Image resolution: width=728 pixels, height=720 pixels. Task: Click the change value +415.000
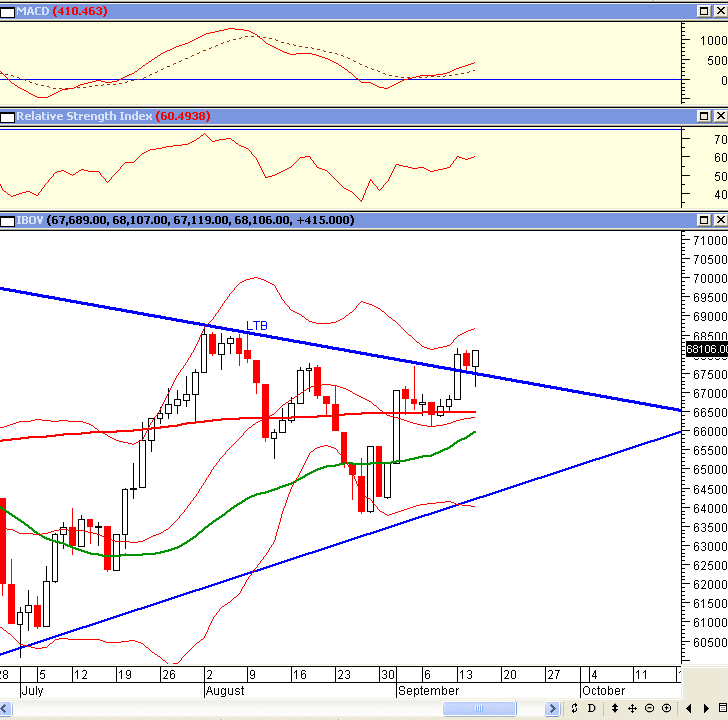click(325, 220)
